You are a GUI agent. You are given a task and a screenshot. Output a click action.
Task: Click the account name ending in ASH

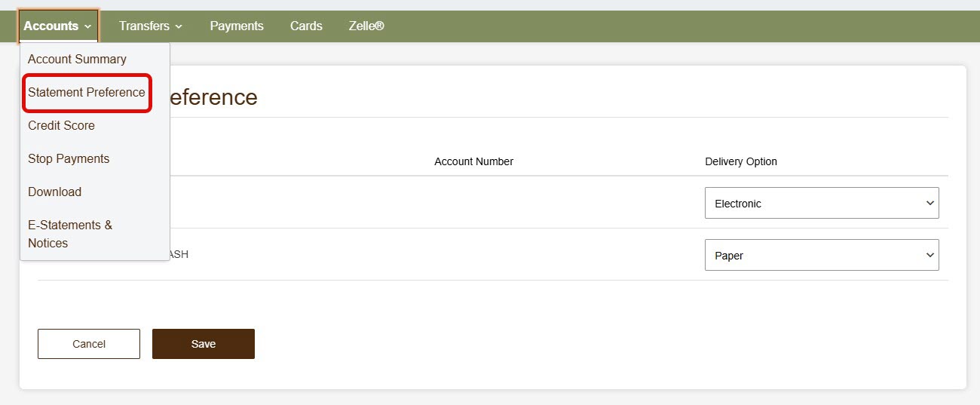(x=179, y=255)
